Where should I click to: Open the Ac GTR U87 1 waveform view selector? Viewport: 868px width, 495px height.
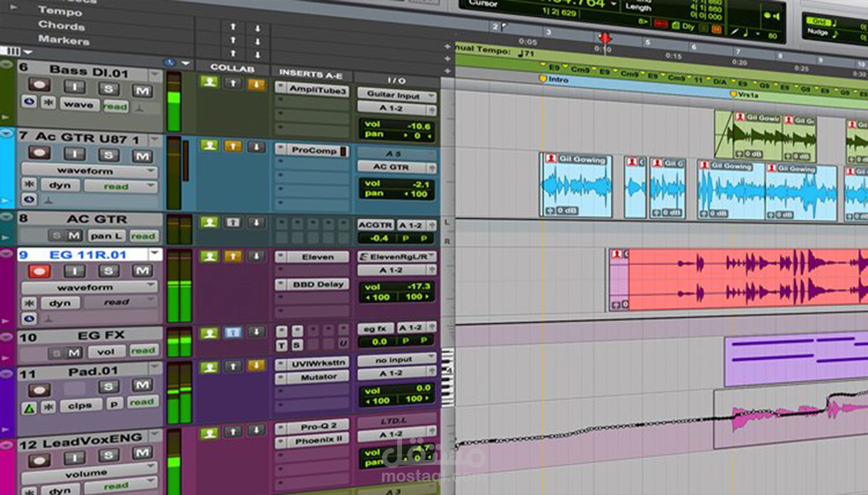[x=89, y=170]
